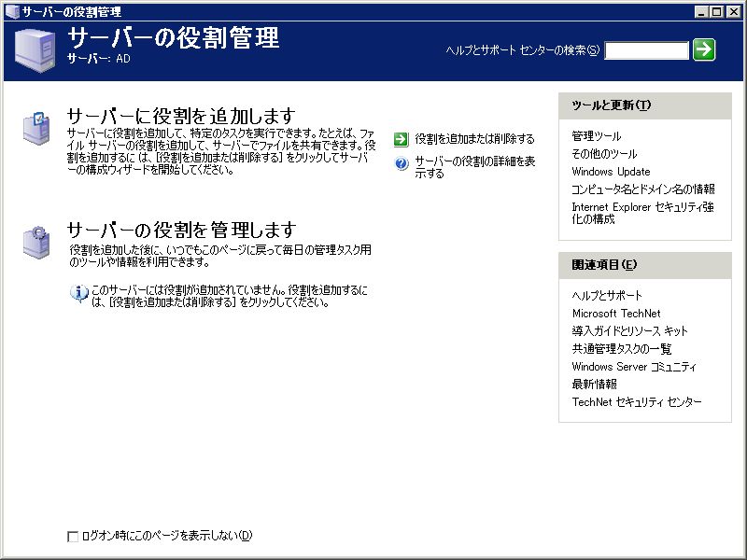This screenshot has width=747, height=560.
Task: Click the サーバーの役割を管理します heading
Action: coord(181,230)
